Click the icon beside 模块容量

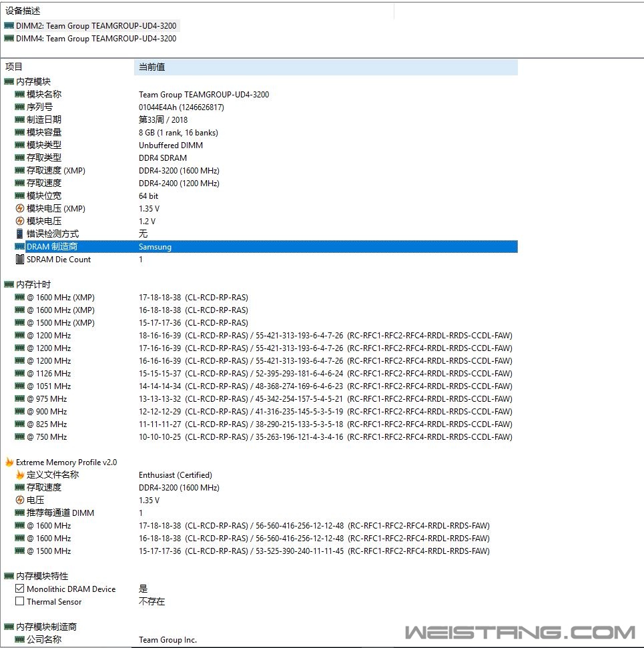tap(19, 132)
